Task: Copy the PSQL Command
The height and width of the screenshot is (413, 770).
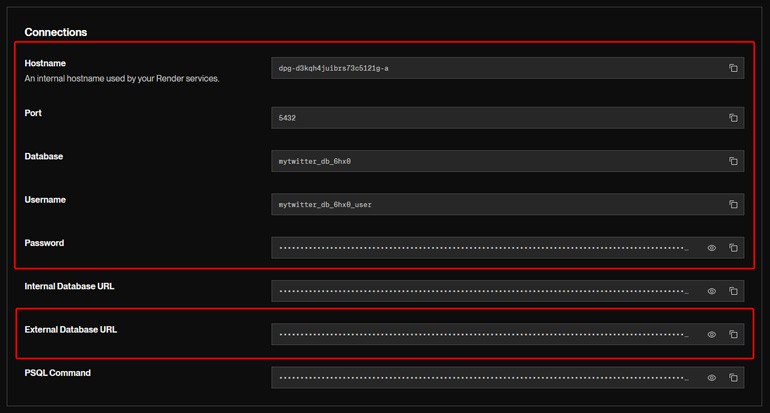Action: click(x=733, y=378)
